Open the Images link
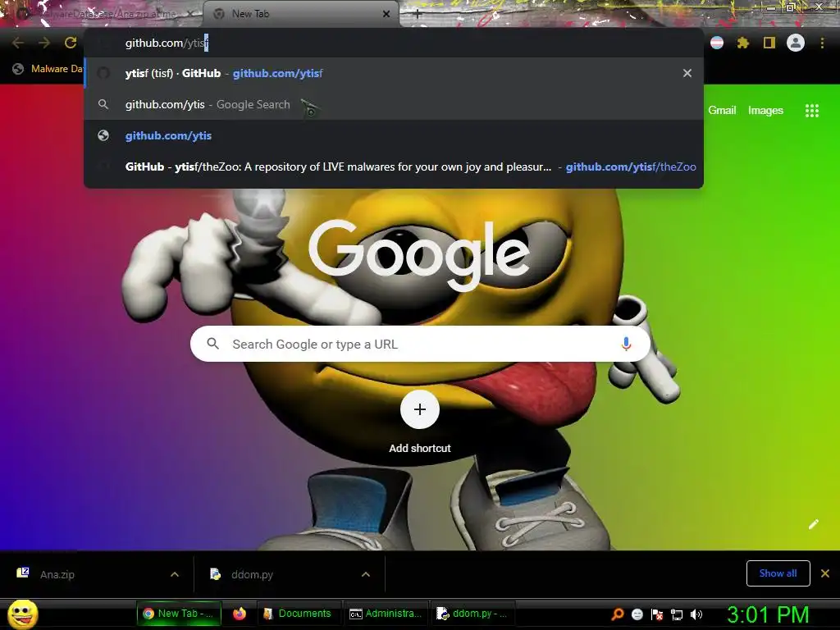The height and width of the screenshot is (630, 840). coord(765,111)
